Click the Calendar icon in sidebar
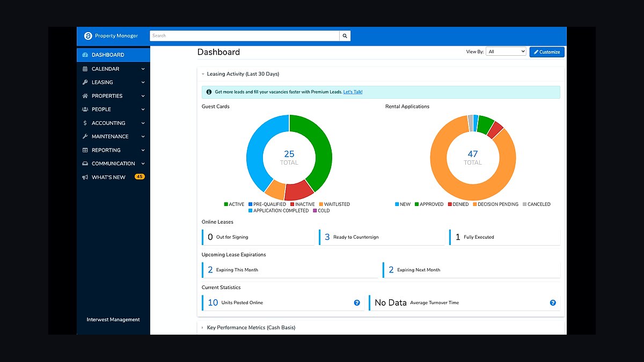Screen dimensions: 644x362 pos(85,69)
